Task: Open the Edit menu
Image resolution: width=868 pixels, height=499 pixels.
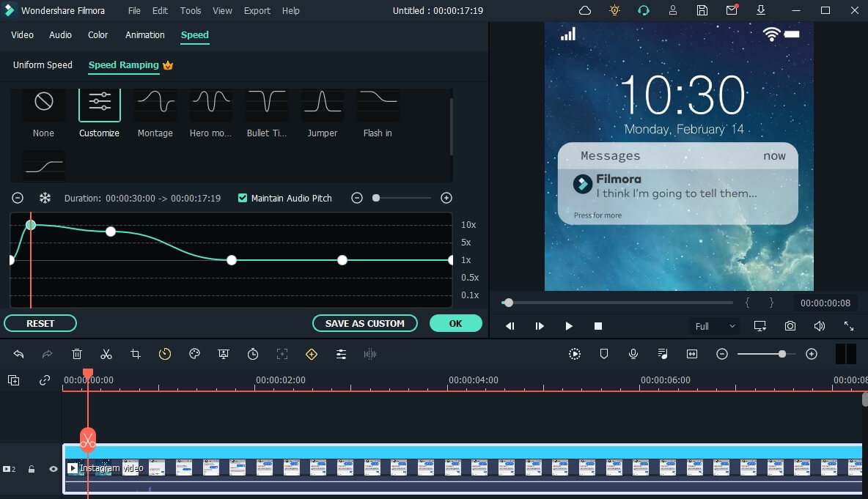Action: click(x=160, y=10)
